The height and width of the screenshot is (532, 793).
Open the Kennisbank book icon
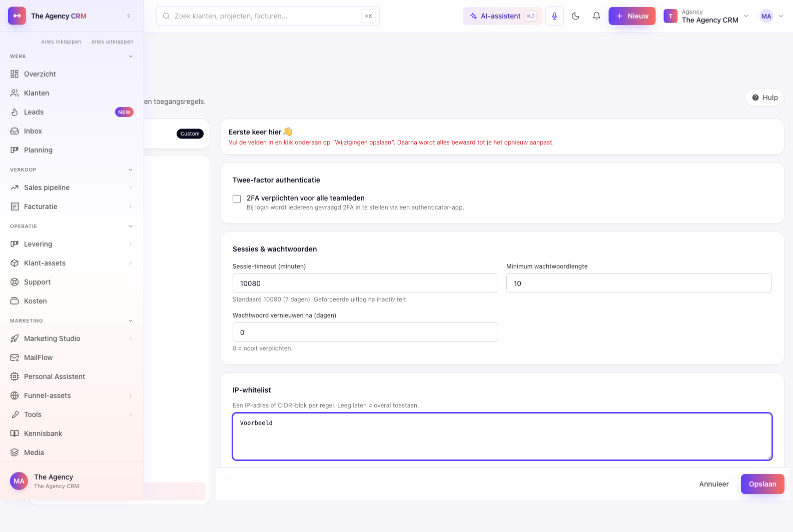point(15,433)
